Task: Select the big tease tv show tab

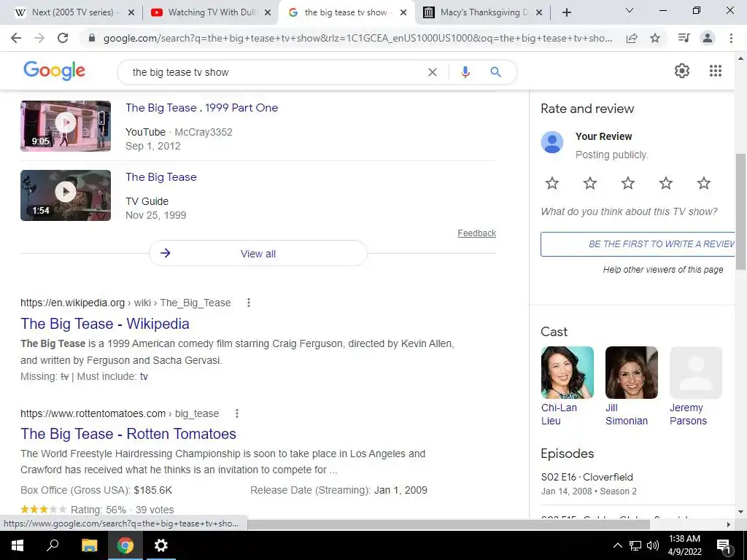Action: [345, 12]
